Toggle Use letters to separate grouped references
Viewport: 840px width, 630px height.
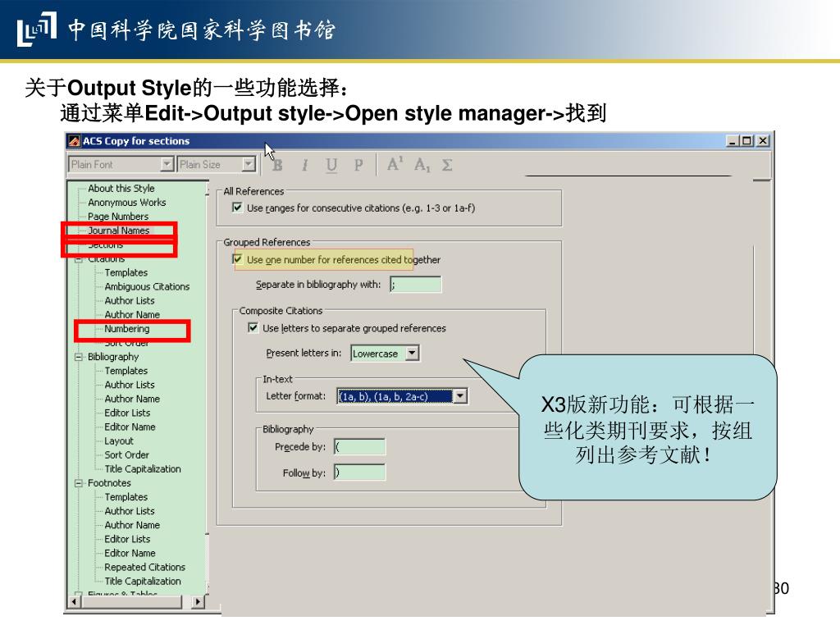click(253, 327)
